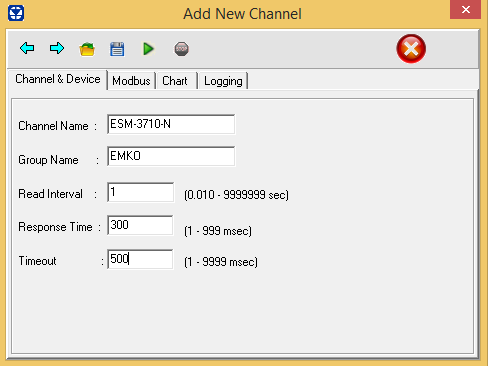The image size is (488, 366).
Task: Click the Group Name field containing EMKO
Action: (x=171, y=156)
